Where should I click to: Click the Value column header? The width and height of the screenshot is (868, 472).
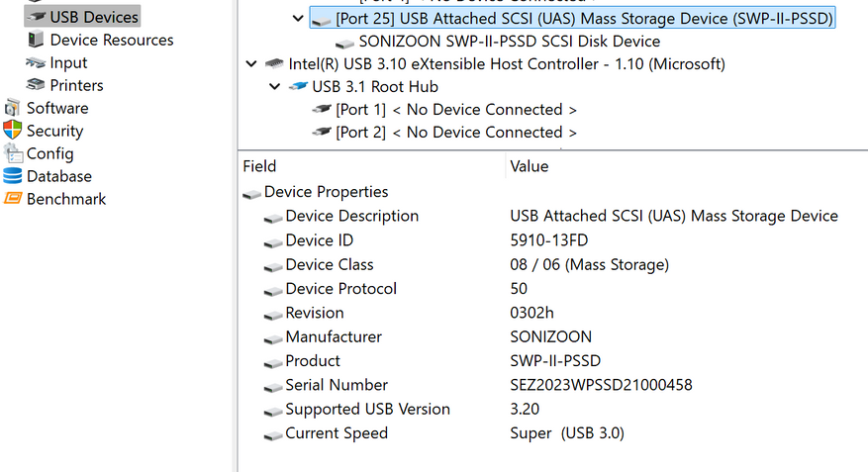click(x=529, y=166)
